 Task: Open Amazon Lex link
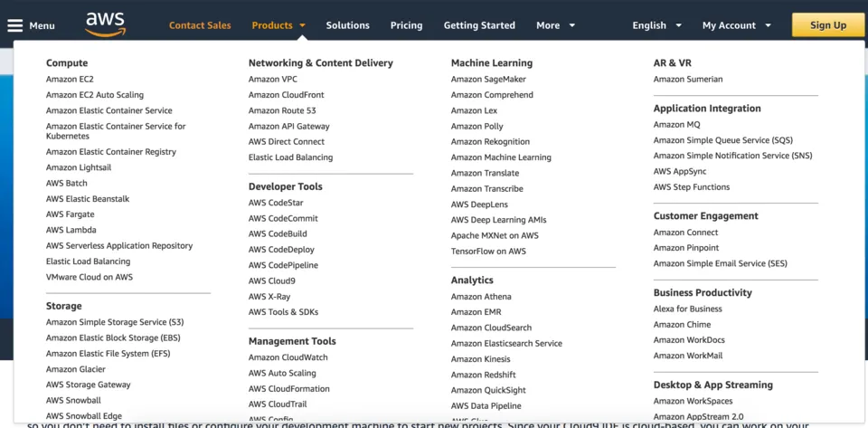click(x=474, y=110)
